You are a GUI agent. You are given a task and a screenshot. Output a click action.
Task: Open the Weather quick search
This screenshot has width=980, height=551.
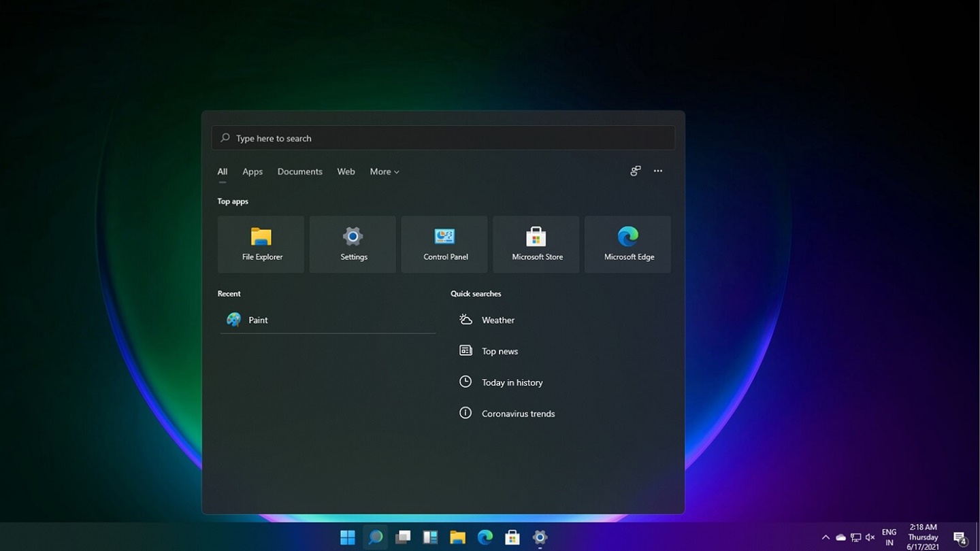tap(497, 320)
